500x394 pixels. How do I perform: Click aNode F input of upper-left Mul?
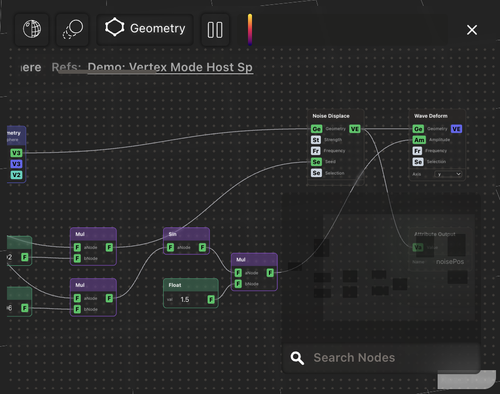pyautogui.click(x=77, y=247)
